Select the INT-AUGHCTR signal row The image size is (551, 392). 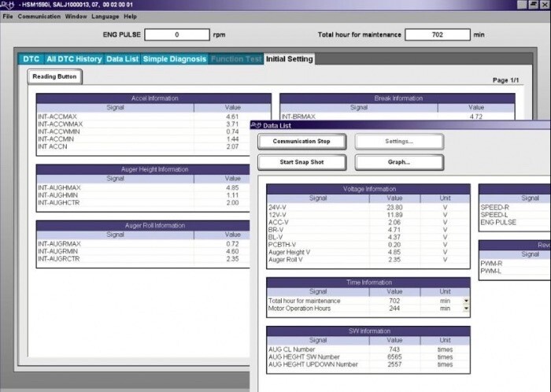pos(143,202)
